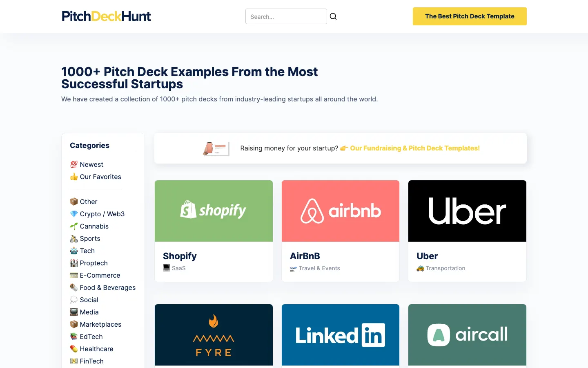Click the SaaS tag under Shopify
The width and height of the screenshot is (588, 368).
(x=179, y=268)
